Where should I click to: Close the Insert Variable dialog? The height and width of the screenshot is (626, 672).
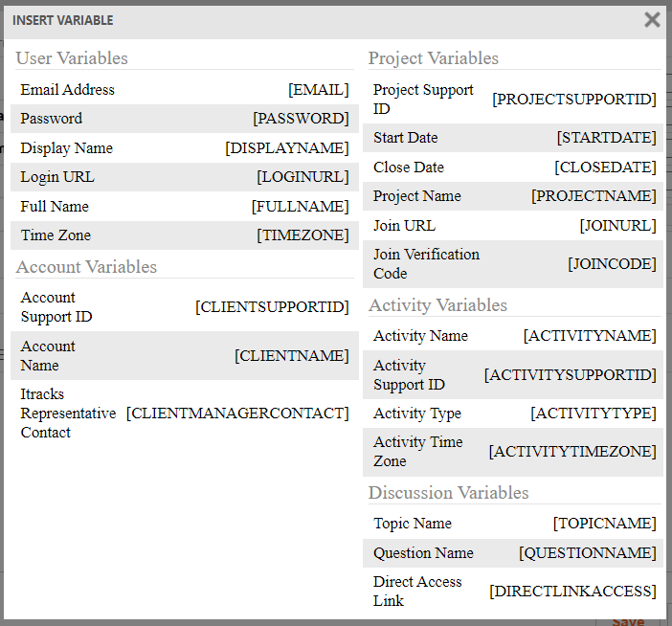[652, 20]
